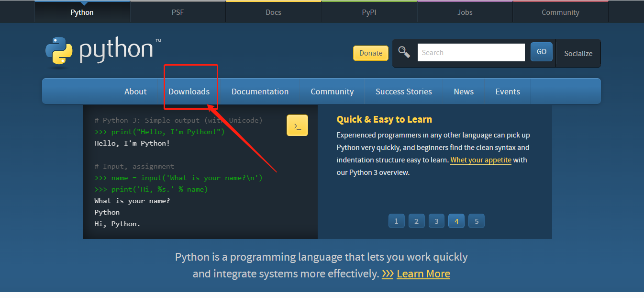Screen dimensions: 644x298
Task: Open the Success Stories menu
Action: coord(404,92)
